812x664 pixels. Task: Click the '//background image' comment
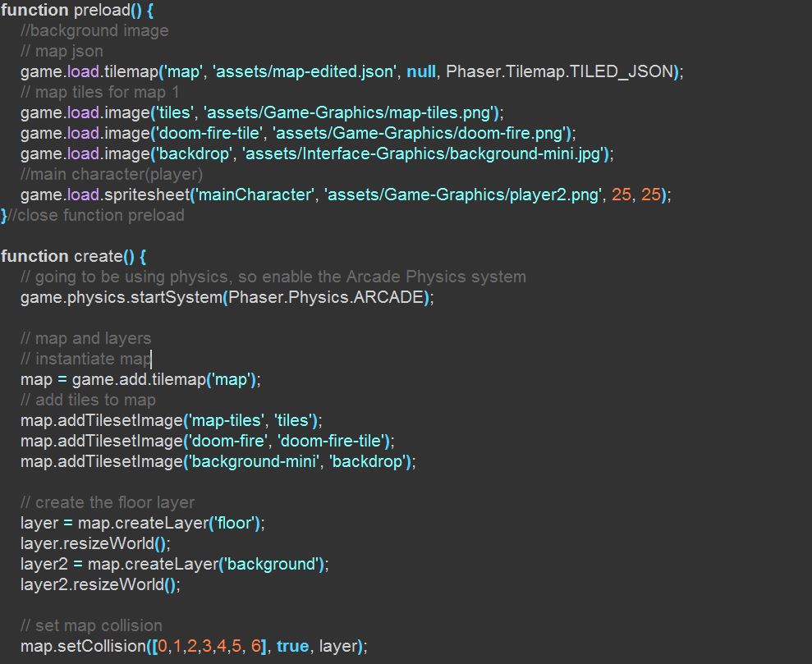(x=94, y=30)
